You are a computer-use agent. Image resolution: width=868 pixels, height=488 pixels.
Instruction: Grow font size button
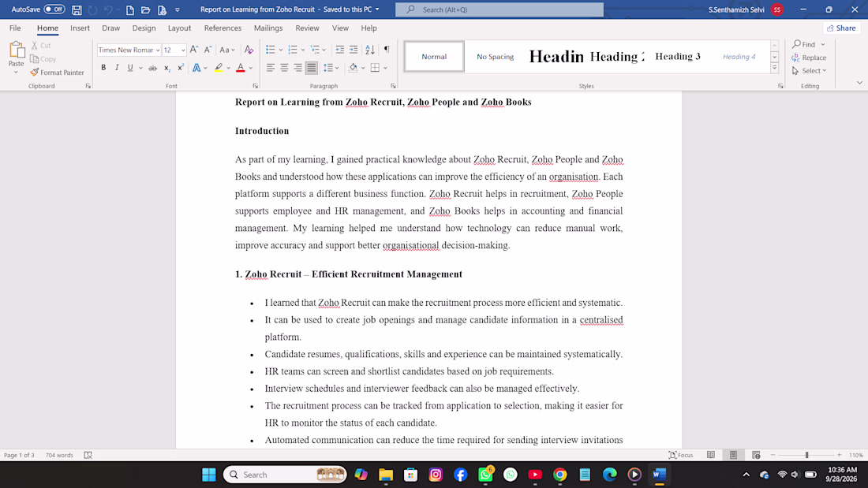pos(194,50)
